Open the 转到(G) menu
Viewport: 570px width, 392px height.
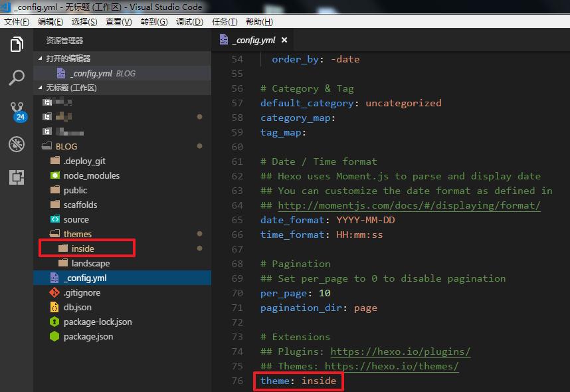tap(154, 22)
